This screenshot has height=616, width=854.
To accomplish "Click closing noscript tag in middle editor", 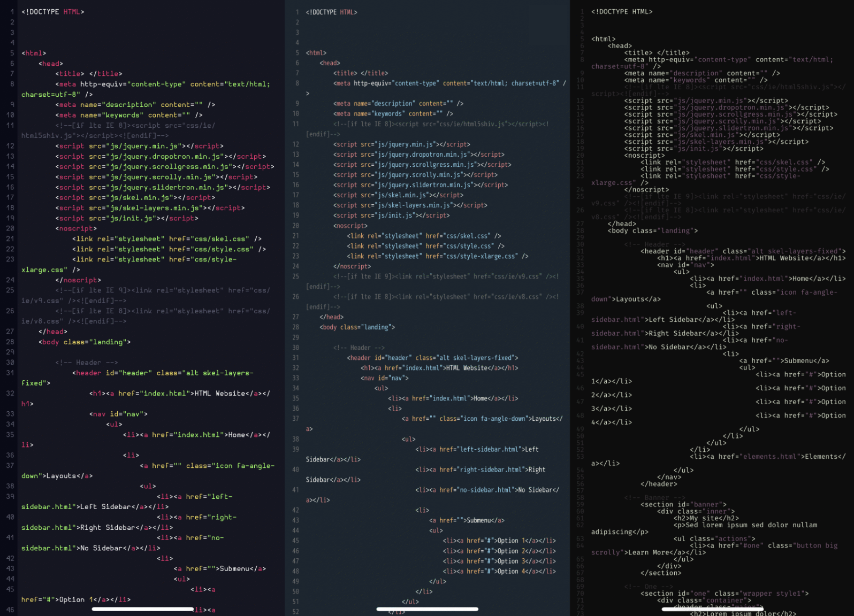I will click(x=352, y=266).
